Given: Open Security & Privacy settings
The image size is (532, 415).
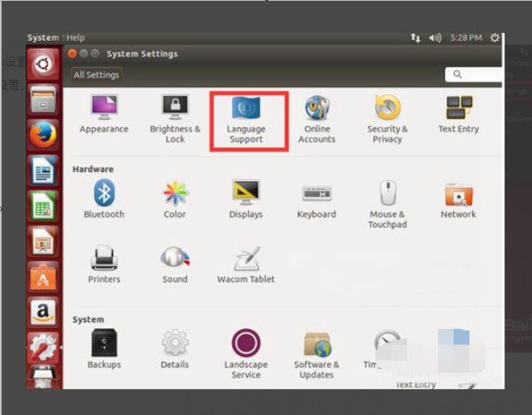Looking at the screenshot, I should pos(387,119).
